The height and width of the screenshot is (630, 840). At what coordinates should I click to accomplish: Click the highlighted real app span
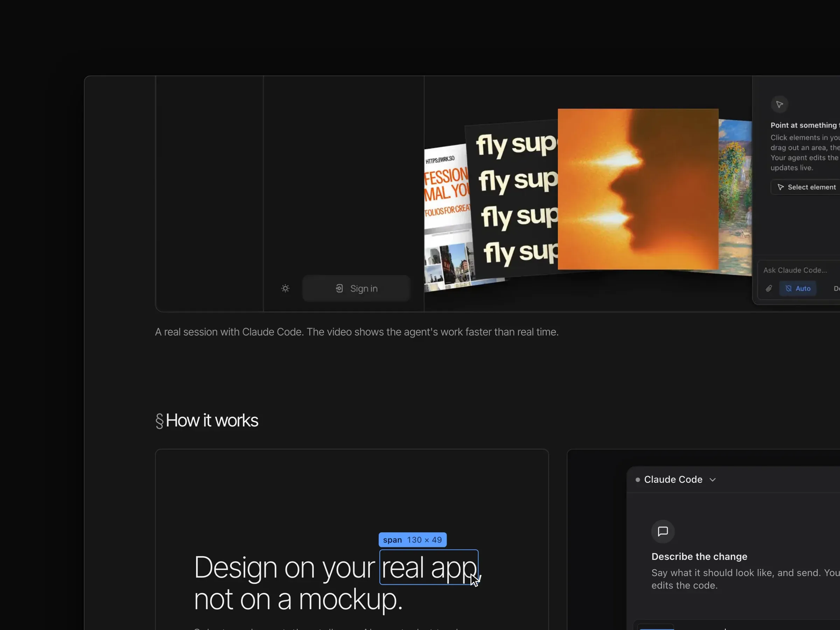point(429,567)
